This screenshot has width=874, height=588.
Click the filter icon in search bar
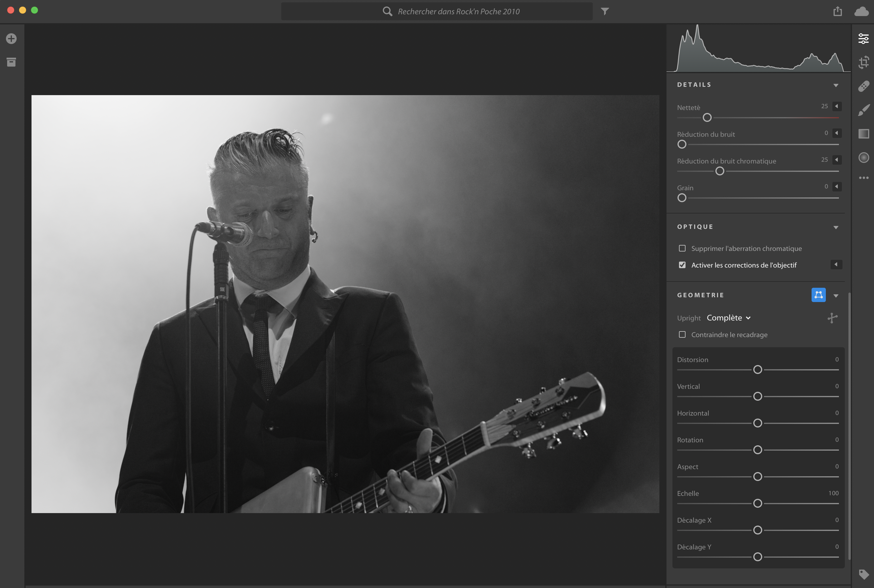tap(604, 11)
